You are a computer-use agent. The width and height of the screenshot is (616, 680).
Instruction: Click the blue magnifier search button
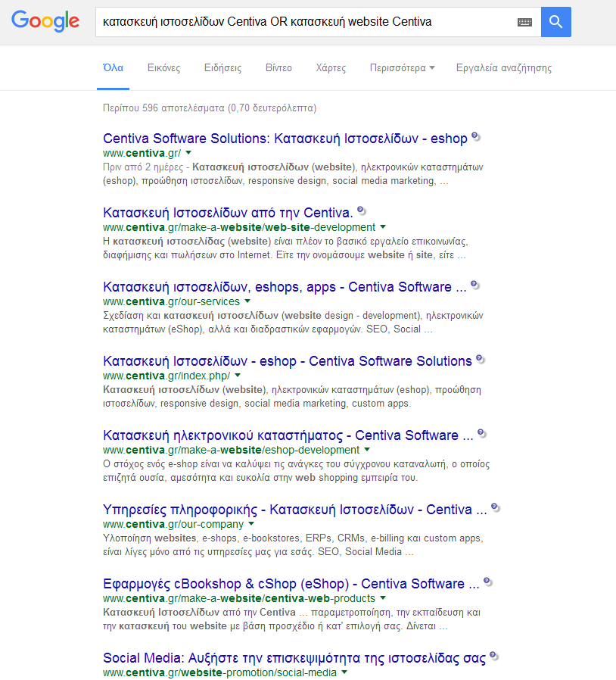coord(555,22)
